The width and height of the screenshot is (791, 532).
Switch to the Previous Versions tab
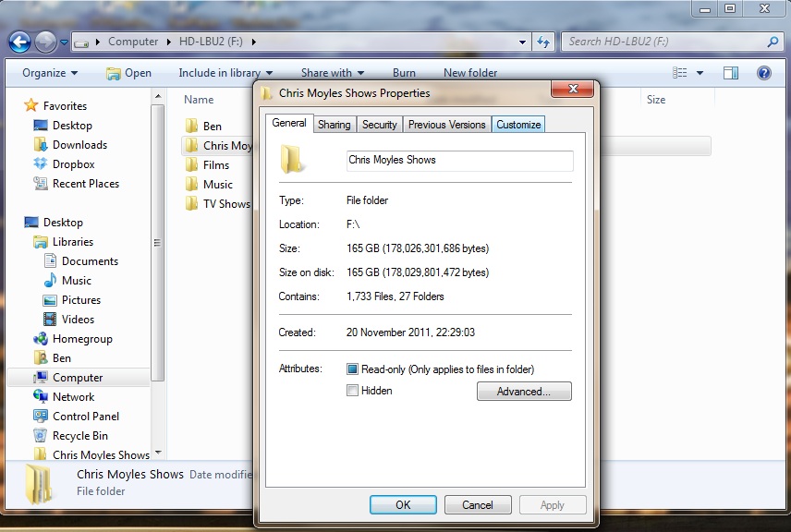coord(446,125)
